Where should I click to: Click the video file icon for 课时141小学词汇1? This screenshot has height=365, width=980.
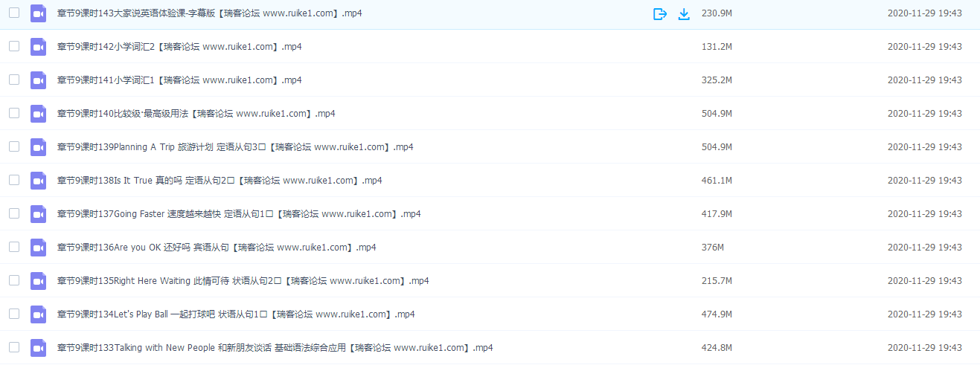click(x=38, y=80)
